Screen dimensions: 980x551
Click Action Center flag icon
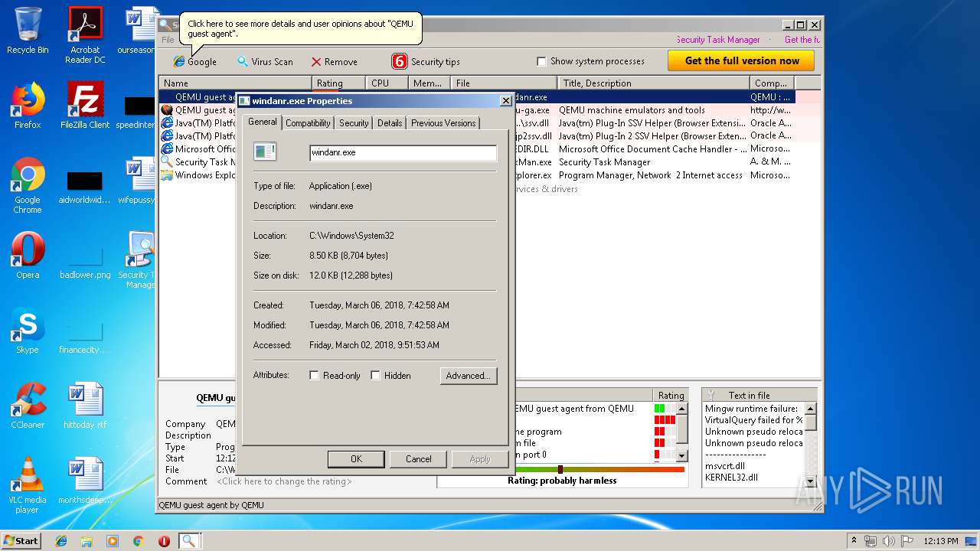[908, 541]
